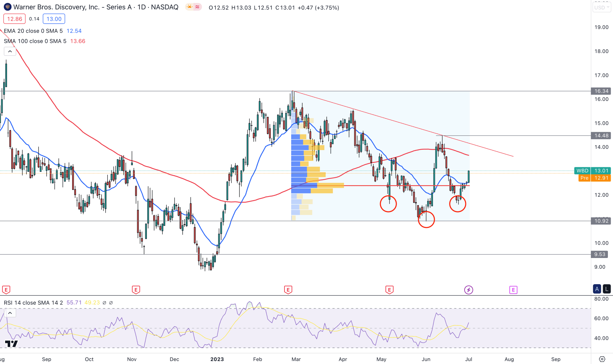Click the SMA value 13.66
Viewport: 613px width, 364px height.
78,41
